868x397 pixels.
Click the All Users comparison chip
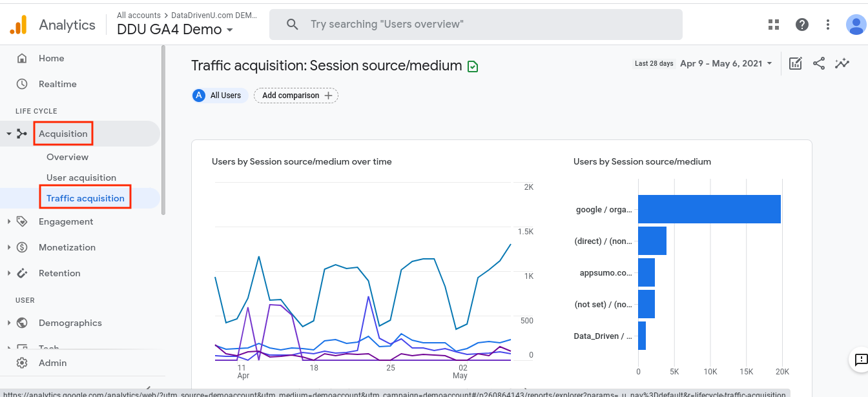(220, 95)
